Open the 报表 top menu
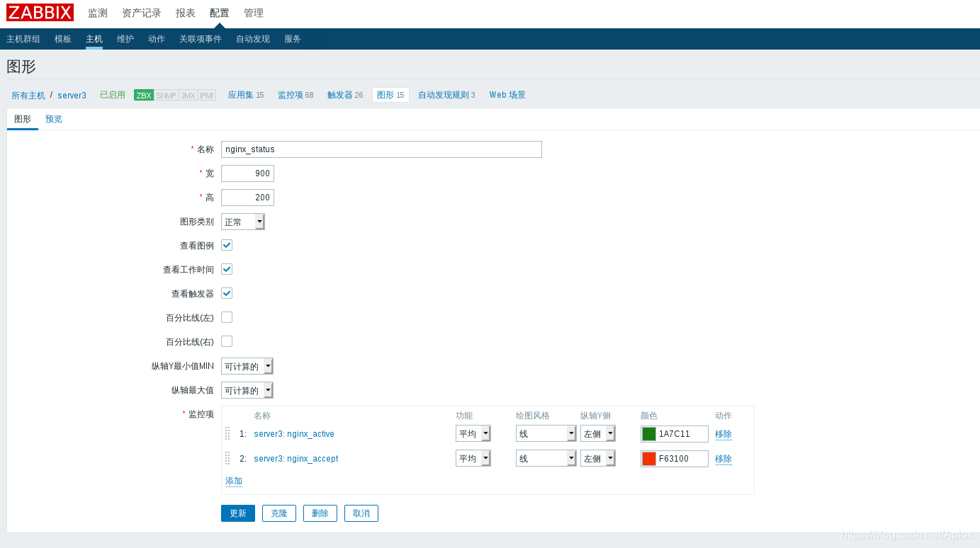 pyautogui.click(x=186, y=13)
